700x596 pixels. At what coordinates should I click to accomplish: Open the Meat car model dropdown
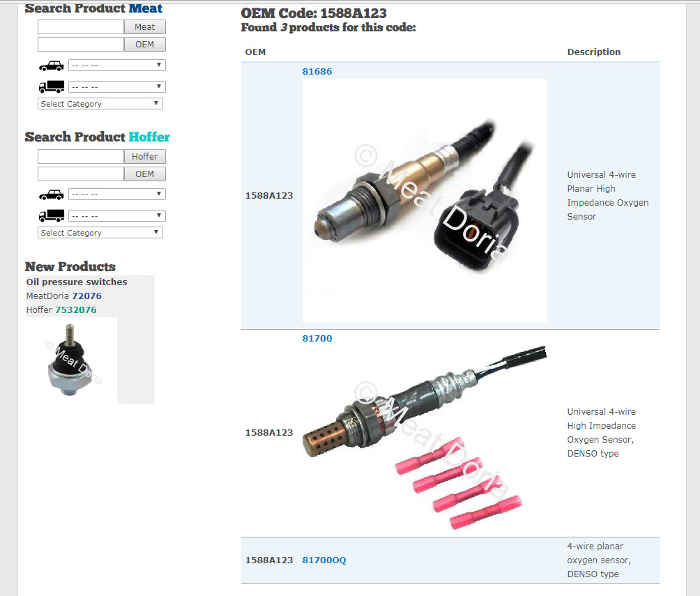(117, 66)
